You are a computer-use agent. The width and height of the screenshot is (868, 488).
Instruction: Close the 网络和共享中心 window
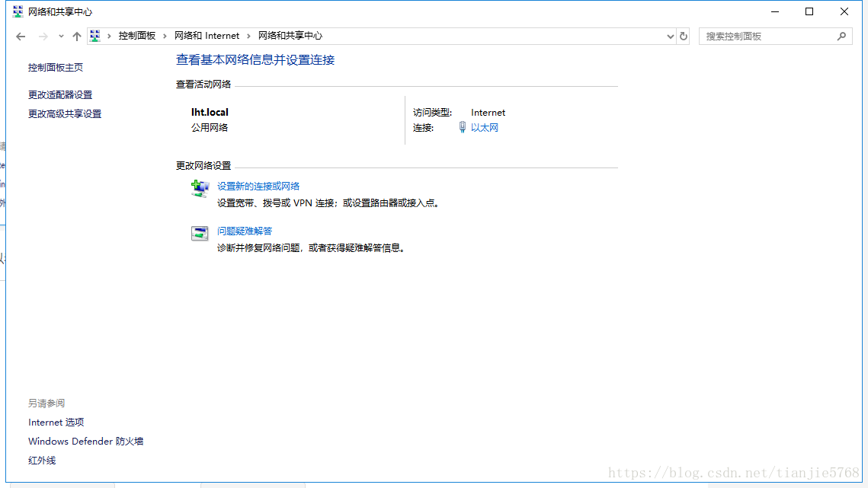pos(844,11)
